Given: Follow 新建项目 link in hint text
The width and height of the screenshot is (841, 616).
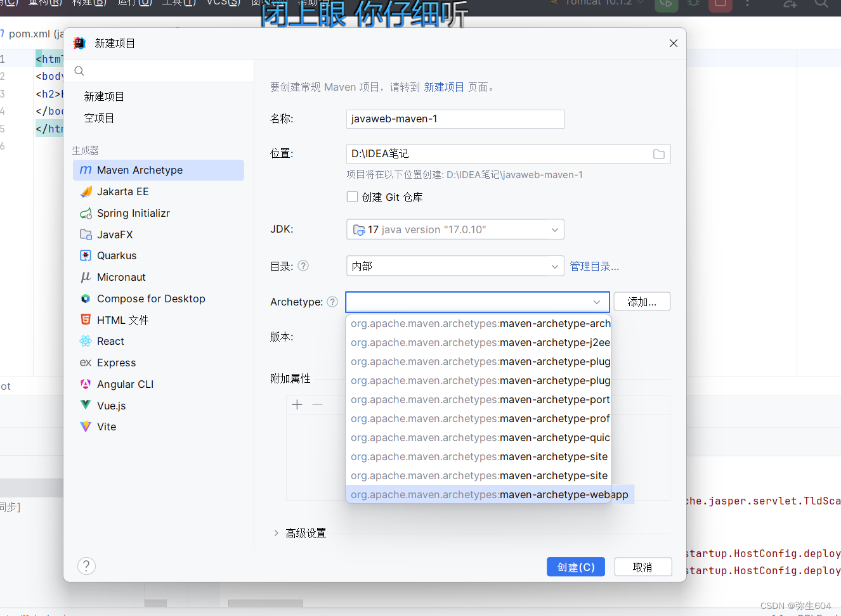Looking at the screenshot, I should pyautogui.click(x=444, y=87).
